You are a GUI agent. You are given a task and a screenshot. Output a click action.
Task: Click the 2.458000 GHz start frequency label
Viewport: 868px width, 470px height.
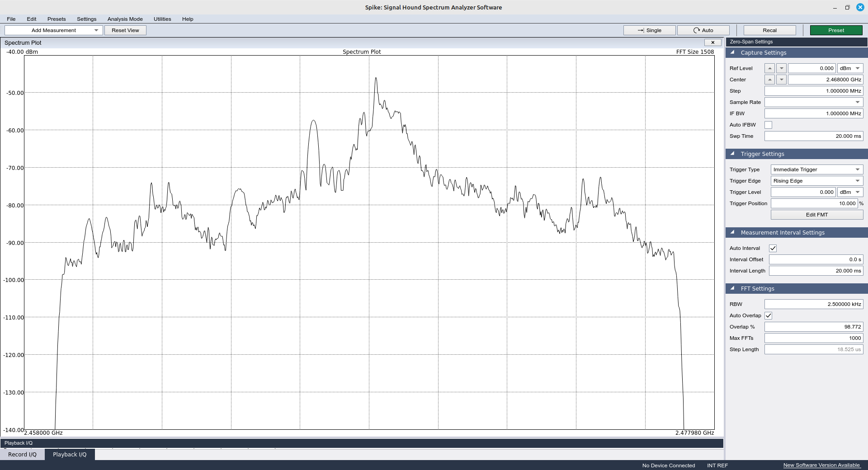[43, 433]
